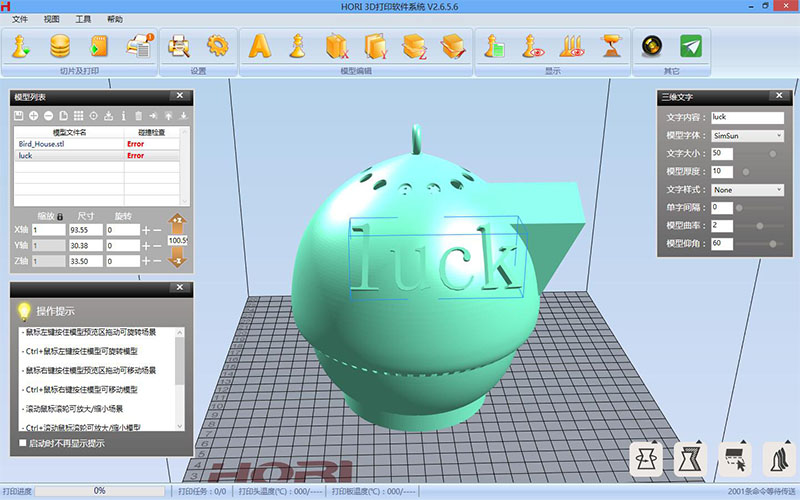
Task: Click the up arrow icon in model list toolbar
Action: click(x=168, y=116)
